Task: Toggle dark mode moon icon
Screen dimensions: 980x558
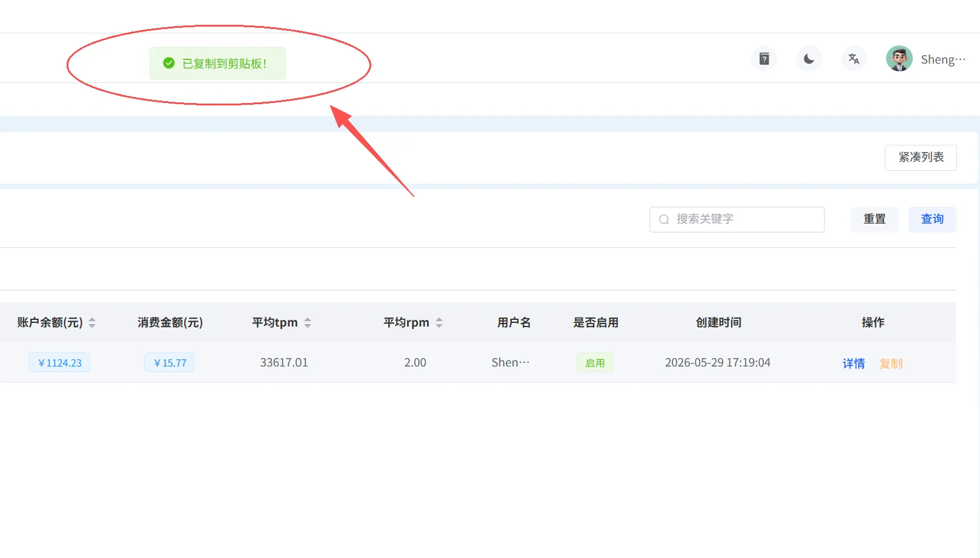Action: tap(809, 59)
